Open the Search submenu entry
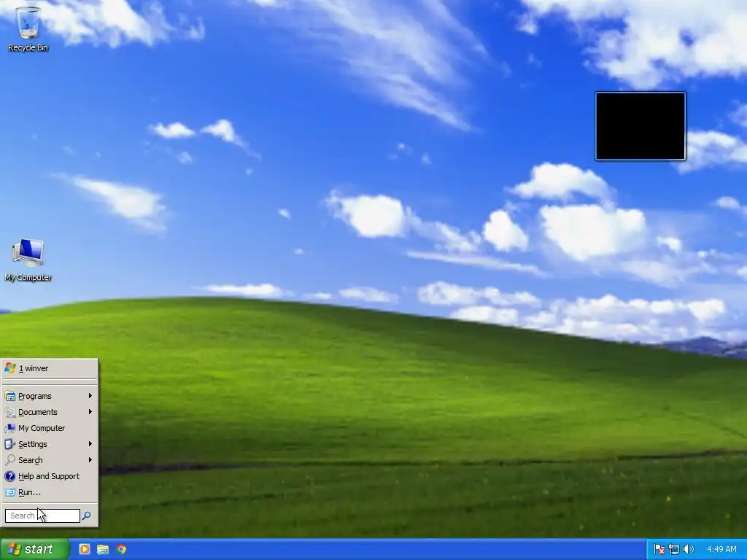Image resolution: width=747 pixels, height=560 pixels. [x=50, y=460]
